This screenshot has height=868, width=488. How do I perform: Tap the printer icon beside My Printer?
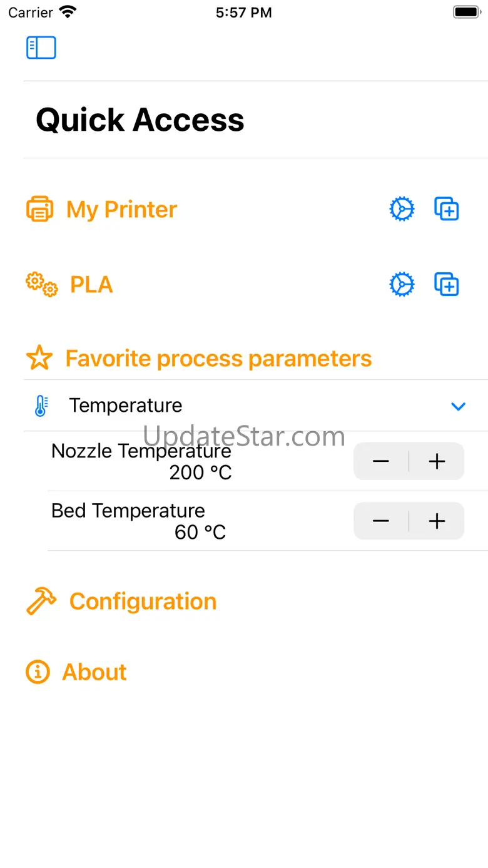click(x=39, y=209)
